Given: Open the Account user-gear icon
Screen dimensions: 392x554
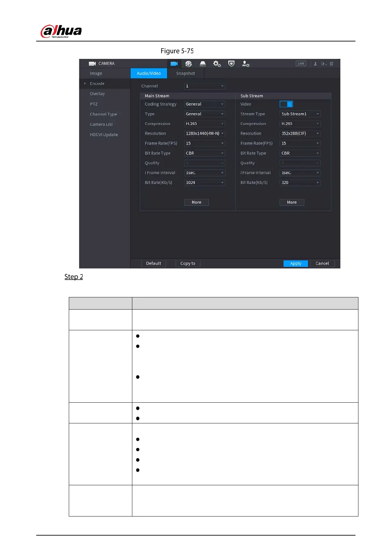Looking at the screenshot, I should point(246,64).
